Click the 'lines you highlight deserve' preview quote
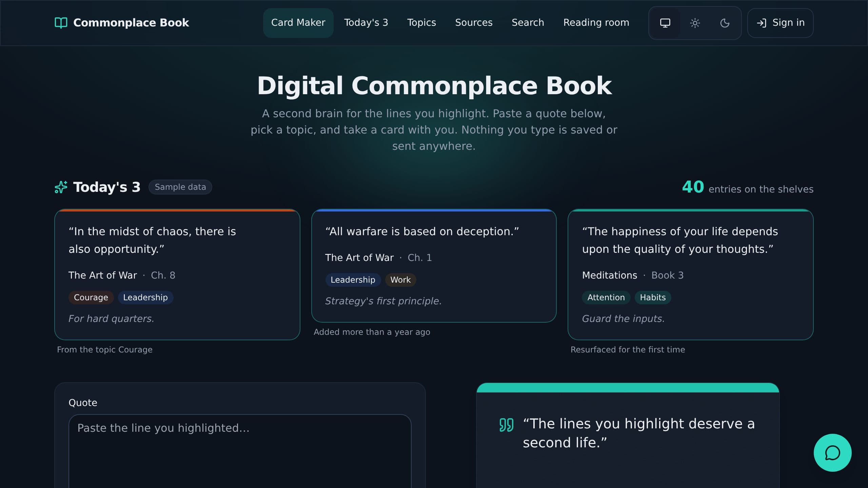Viewport: 868px width, 488px height. pos(639,433)
